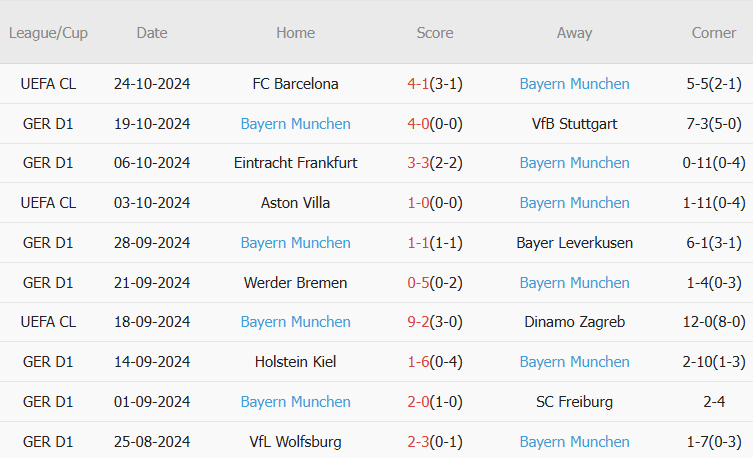Open Werder Bremen team entry

tap(295, 283)
